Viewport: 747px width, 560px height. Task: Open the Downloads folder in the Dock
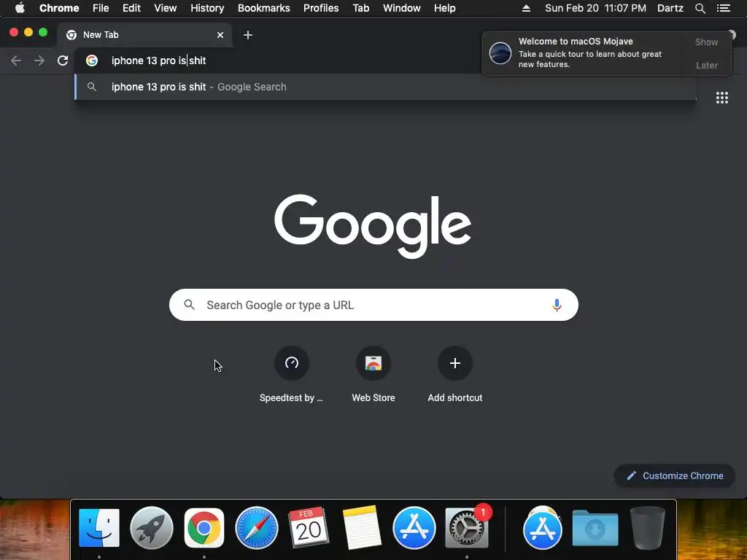click(595, 528)
